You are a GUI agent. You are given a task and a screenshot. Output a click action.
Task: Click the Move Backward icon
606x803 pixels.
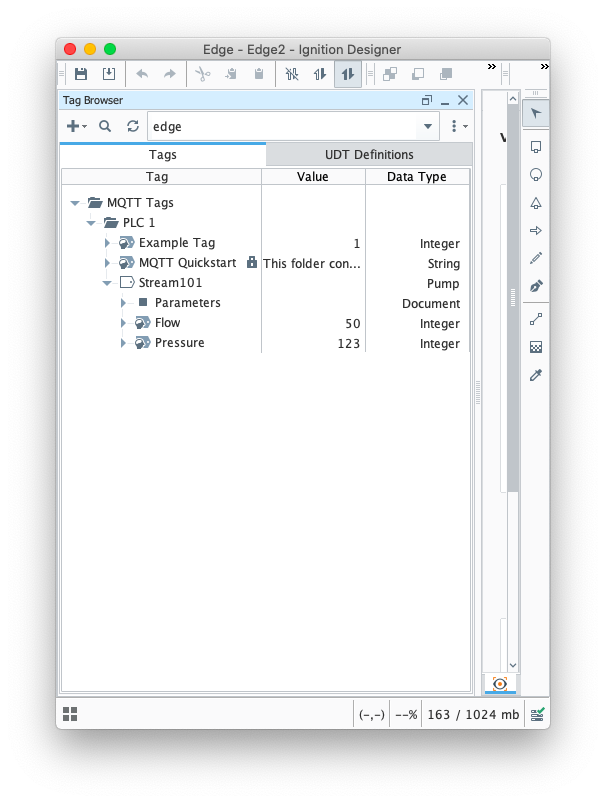pos(446,74)
